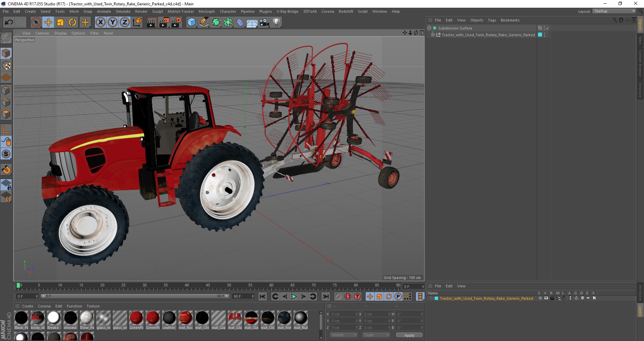This screenshot has width=644, height=341.
Task: Switch to Texture mode checkerboard icon
Action: pos(6,66)
